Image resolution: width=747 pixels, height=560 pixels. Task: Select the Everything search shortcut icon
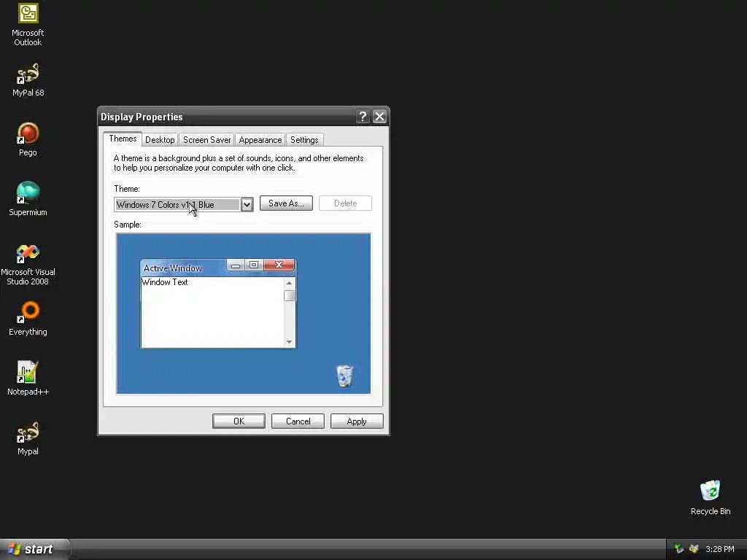(x=28, y=319)
